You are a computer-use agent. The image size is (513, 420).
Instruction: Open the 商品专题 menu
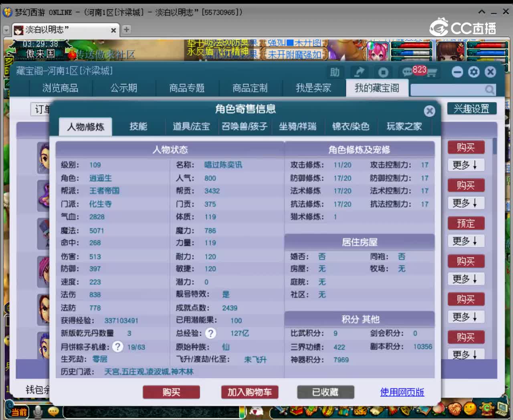coord(187,88)
